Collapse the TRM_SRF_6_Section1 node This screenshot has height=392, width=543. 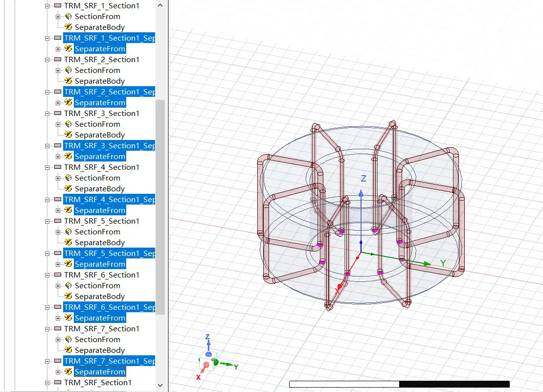pos(47,275)
